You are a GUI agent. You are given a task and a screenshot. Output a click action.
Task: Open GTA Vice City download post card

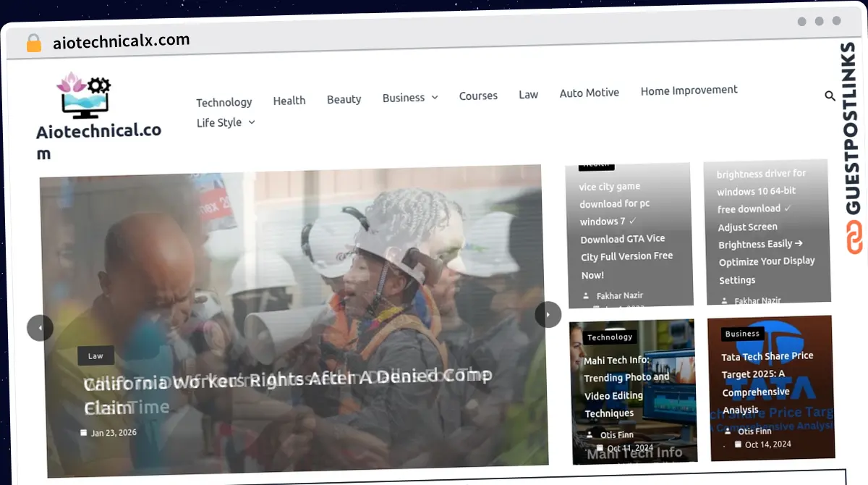click(x=626, y=230)
